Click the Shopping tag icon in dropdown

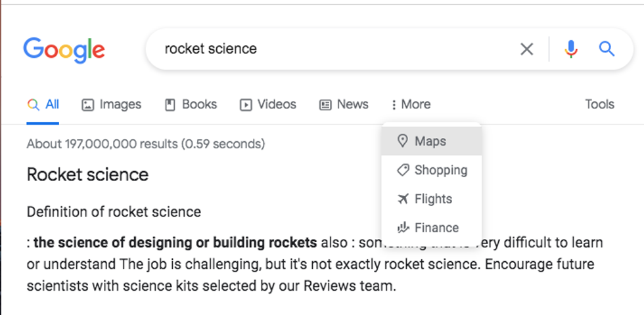(x=403, y=170)
